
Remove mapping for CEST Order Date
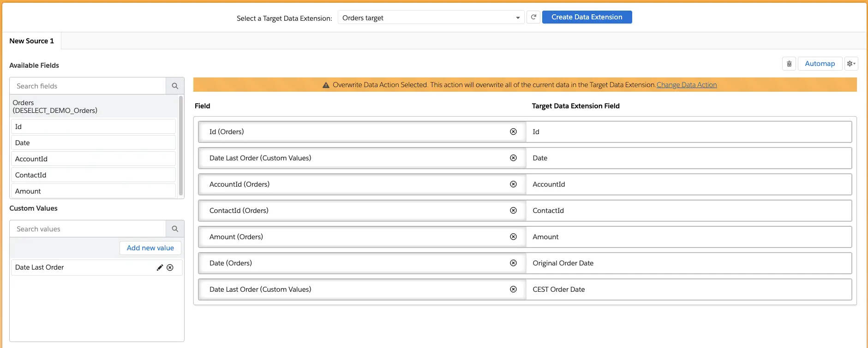(513, 289)
